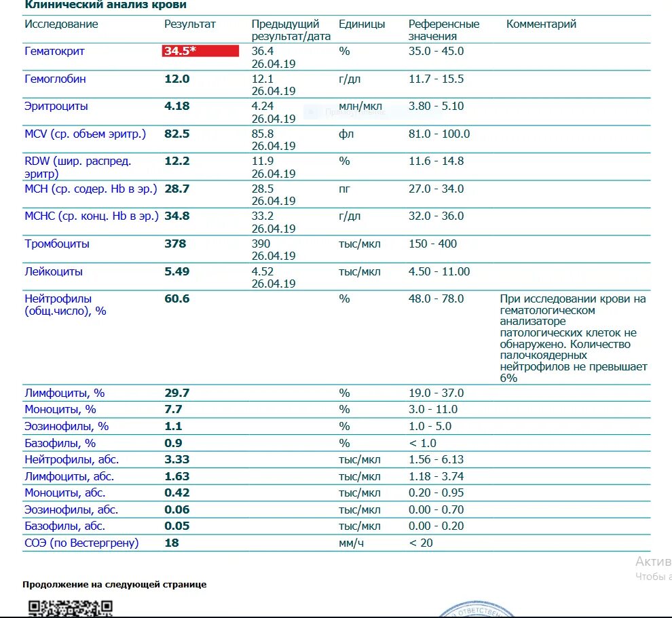This screenshot has width=672, height=618.
Task: Click the Референсные значения column header
Action: [x=444, y=30]
